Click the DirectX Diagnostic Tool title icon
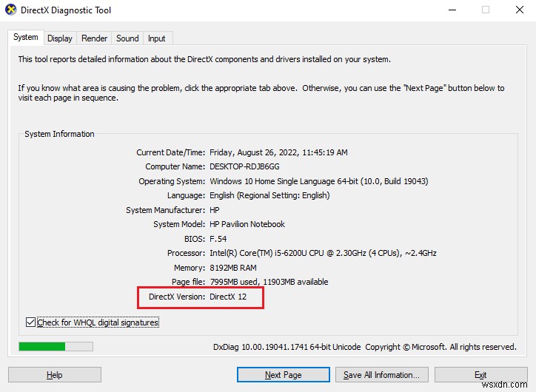 pos(11,10)
